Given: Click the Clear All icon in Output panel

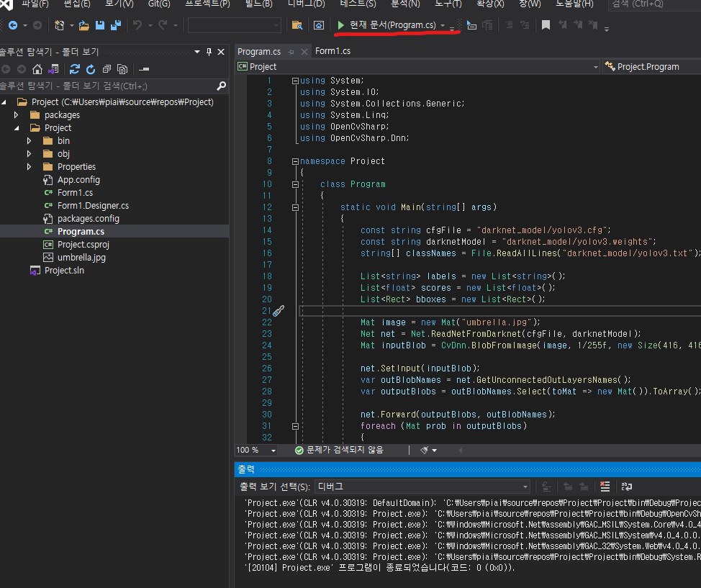Looking at the screenshot, I should pos(605,487).
